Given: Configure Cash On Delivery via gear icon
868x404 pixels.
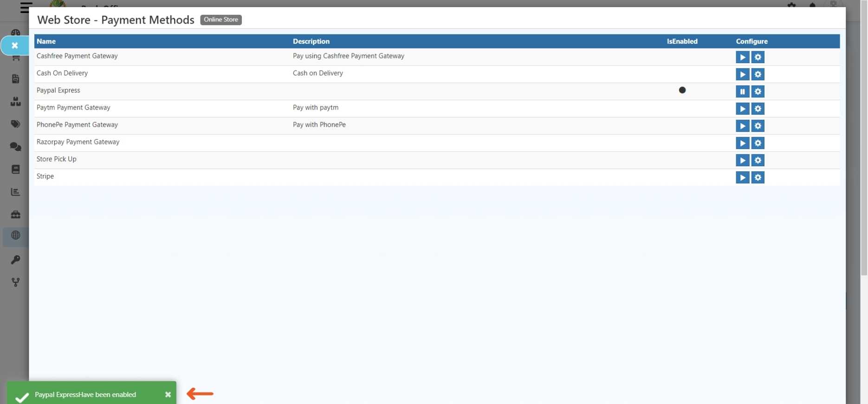Looking at the screenshot, I should 758,74.
